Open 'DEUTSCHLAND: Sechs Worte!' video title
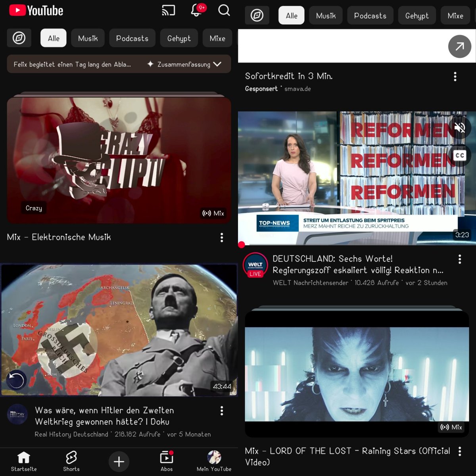 click(x=358, y=264)
